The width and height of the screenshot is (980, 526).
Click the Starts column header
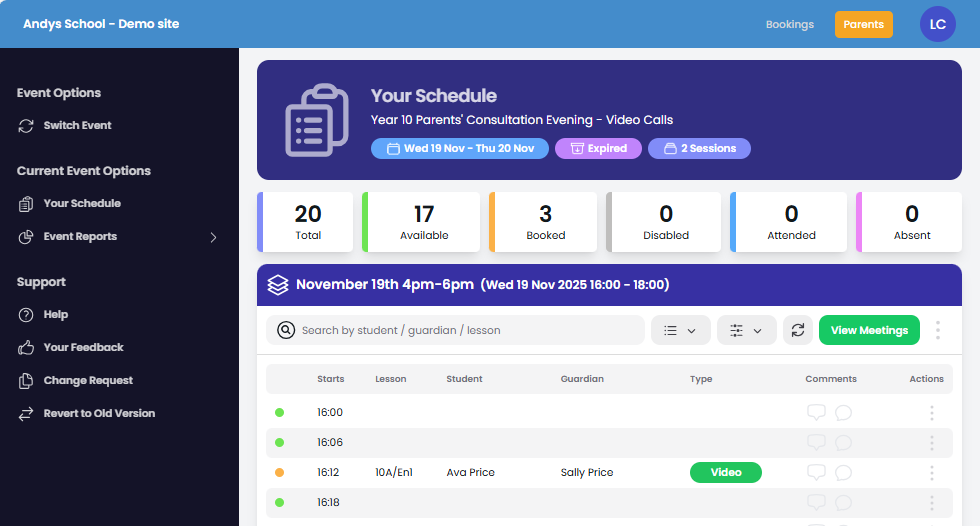[x=330, y=379]
